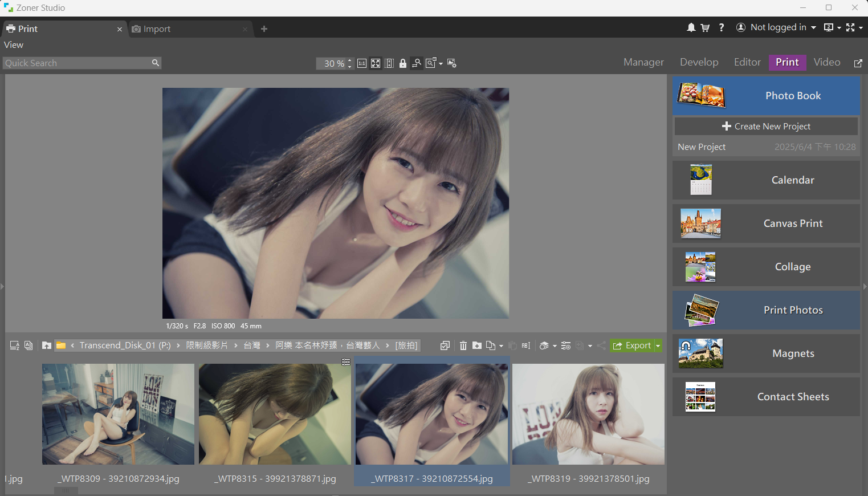Click the Magnets button
The width and height of the screenshot is (868, 496).
[x=766, y=353]
